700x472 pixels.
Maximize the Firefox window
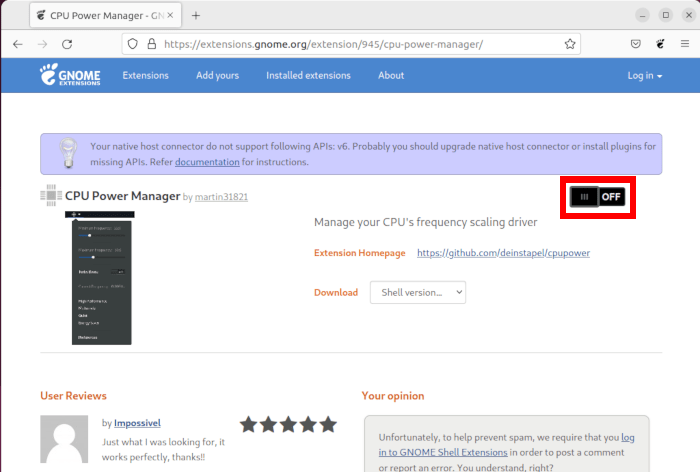coord(666,16)
